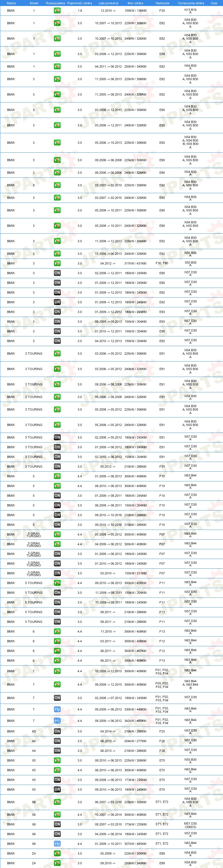Click the 05.2009 -> production date cell
The image size is (223, 868).
[108, 853]
